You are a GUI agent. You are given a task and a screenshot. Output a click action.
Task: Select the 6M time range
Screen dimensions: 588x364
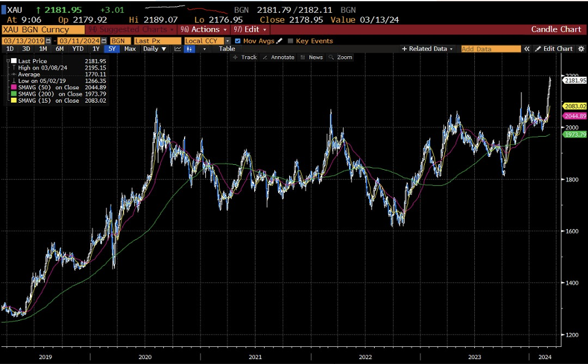click(x=60, y=49)
